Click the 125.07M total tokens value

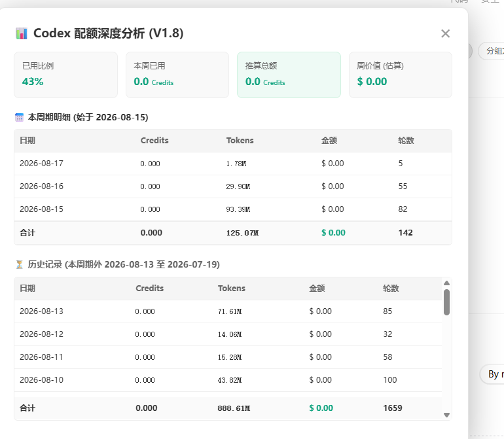[x=242, y=233]
